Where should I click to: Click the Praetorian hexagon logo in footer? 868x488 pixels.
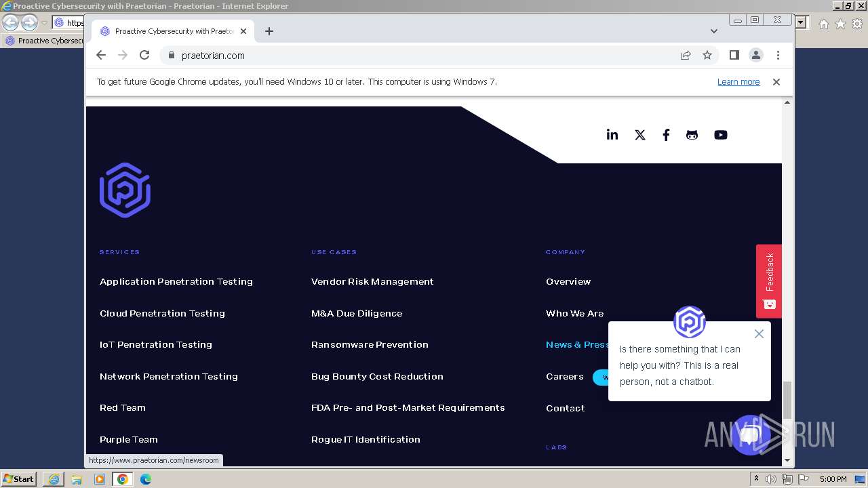point(125,190)
